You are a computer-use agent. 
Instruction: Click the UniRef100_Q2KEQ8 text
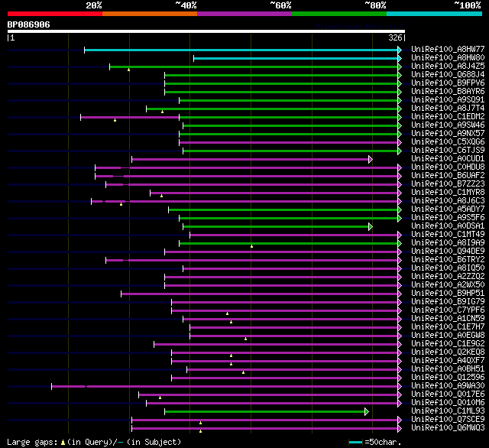pos(448,352)
